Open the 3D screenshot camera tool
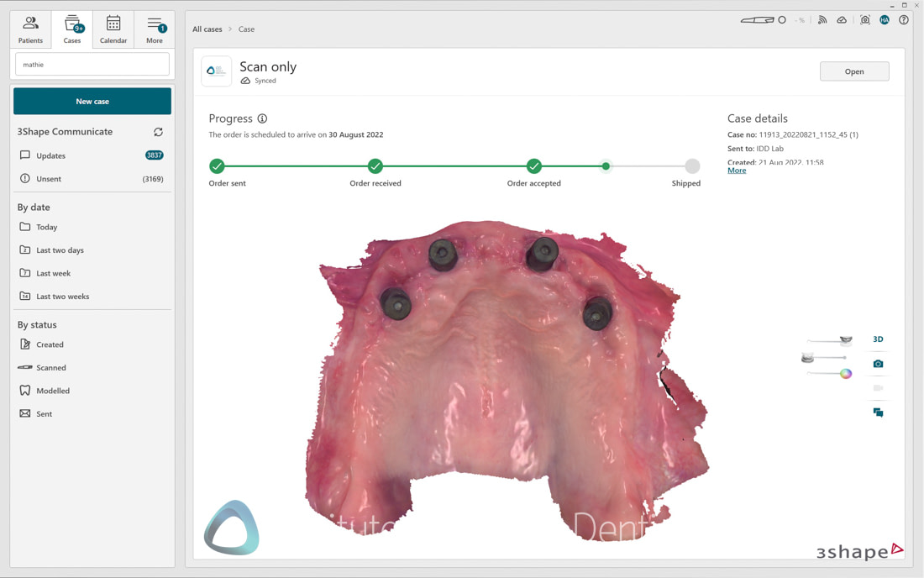Image resolution: width=924 pixels, height=578 pixels. 877,363
